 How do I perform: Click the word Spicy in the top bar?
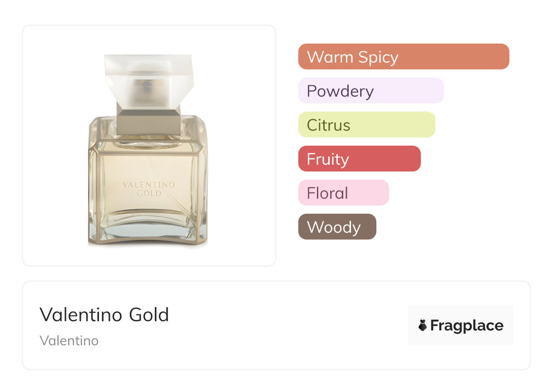click(378, 58)
